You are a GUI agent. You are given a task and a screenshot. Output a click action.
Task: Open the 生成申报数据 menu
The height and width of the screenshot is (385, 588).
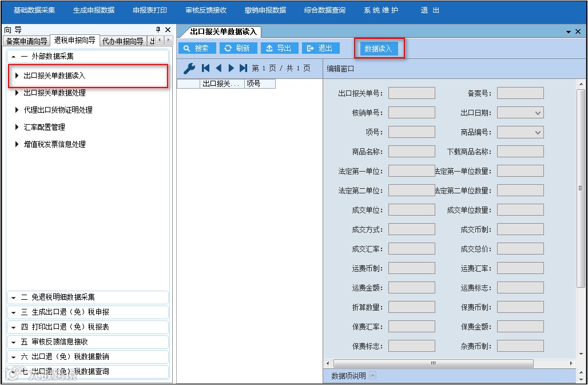click(x=94, y=10)
